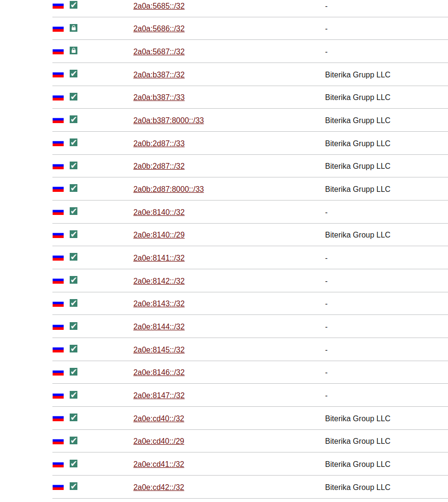Click the green checkmark beside 2a0e:cd40::/29
This screenshot has height=502, width=448.
(74, 440)
